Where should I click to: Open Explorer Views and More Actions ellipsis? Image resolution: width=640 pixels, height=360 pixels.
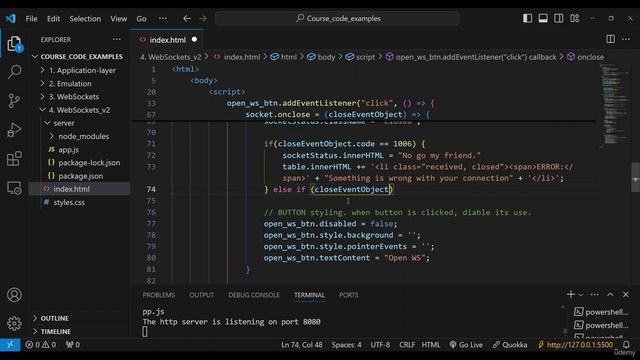pyautogui.click(x=117, y=39)
